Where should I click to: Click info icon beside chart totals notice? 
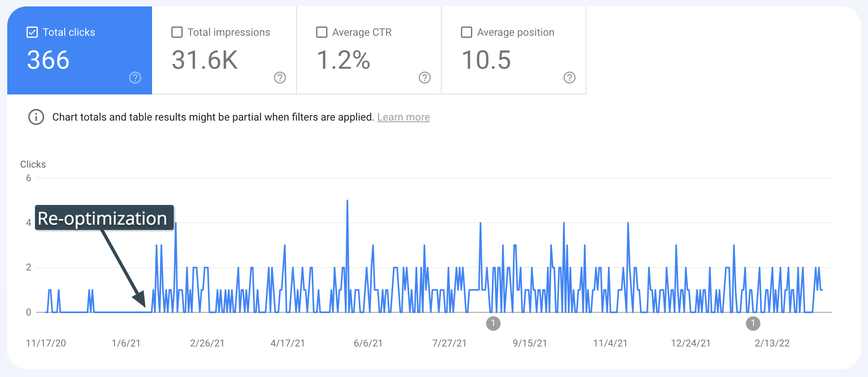[36, 117]
